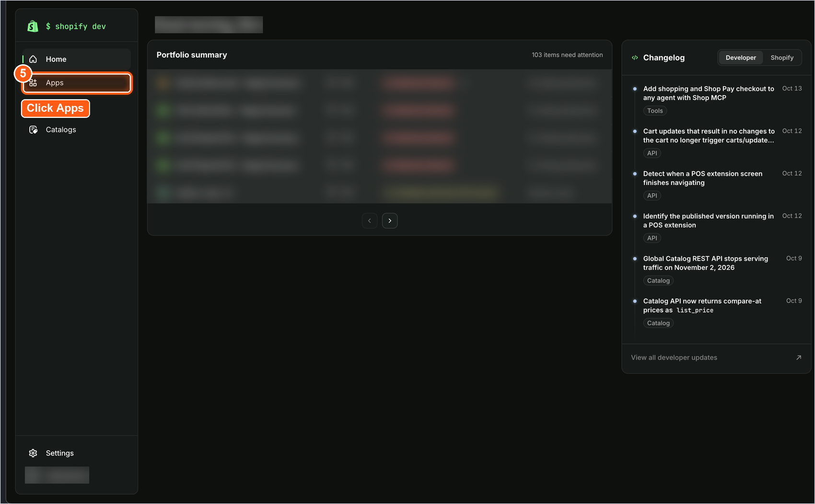
Task: Switch Changelog to Developer tab
Action: (x=741, y=57)
